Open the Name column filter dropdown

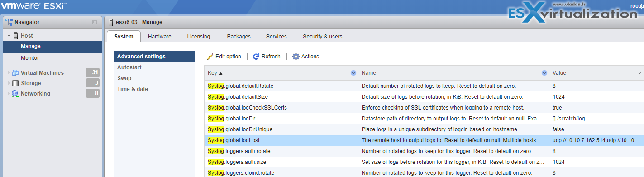point(544,73)
